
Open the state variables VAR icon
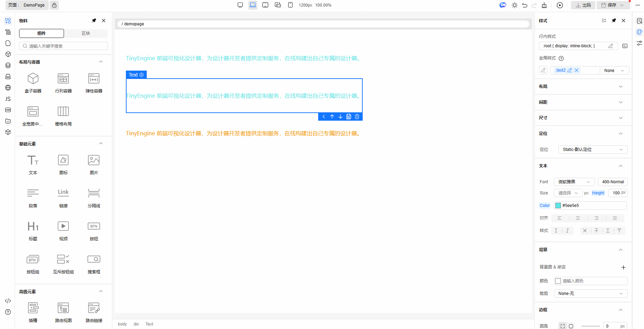point(8,110)
